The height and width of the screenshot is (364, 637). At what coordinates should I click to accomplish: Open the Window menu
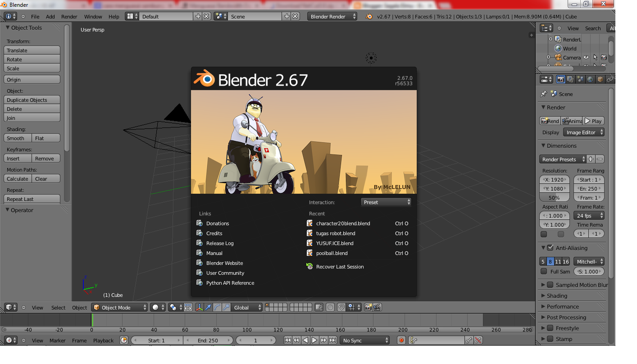click(93, 16)
